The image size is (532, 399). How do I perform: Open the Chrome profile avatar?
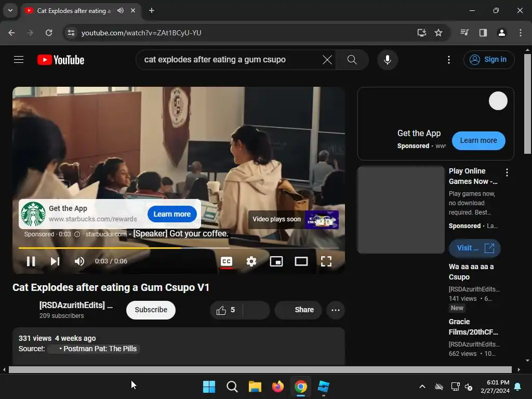coord(501,33)
